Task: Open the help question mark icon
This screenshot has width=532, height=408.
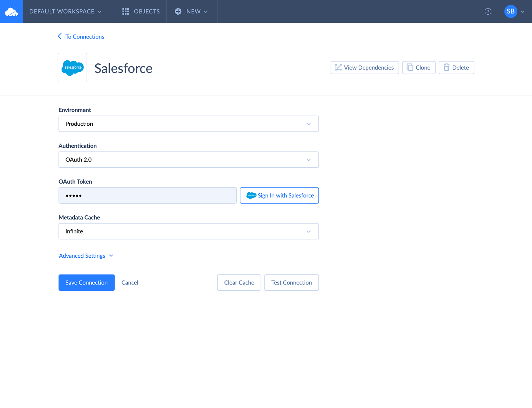Action: coord(488,12)
